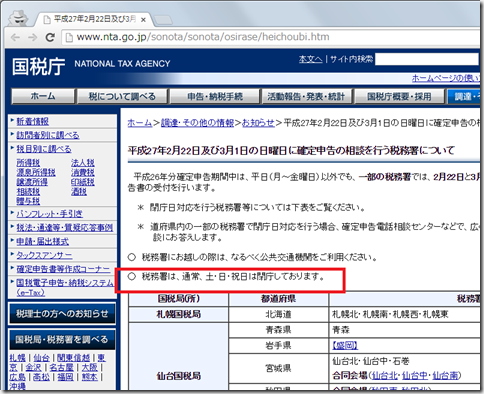This screenshot has width=484, height=394.
Task: Open 活動報告・発表・統計 navigation tab
Action: pyautogui.click(x=306, y=96)
